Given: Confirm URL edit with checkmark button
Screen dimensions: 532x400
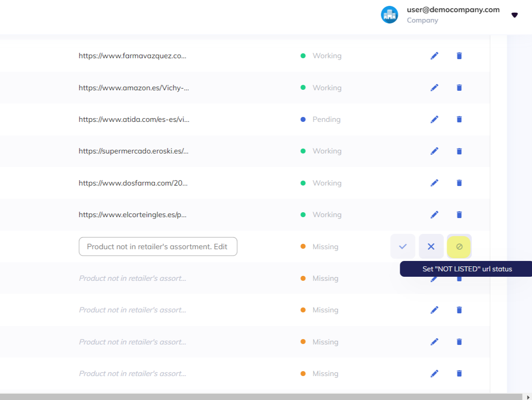Looking at the screenshot, I should [403, 247].
